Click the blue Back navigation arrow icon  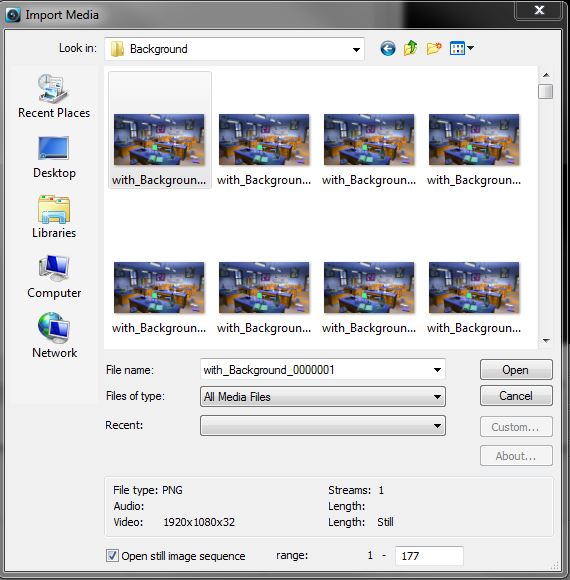pyautogui.click(x=388, y=48)
